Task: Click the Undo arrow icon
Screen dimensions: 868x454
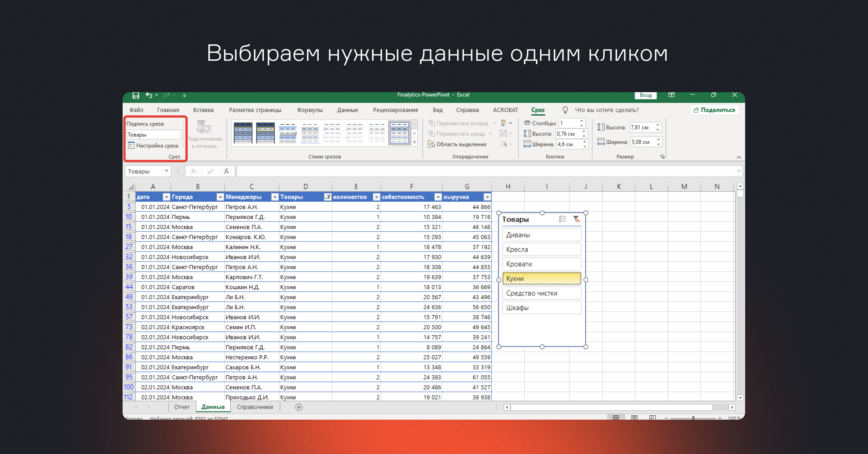Action: pyautogui.click(x=149, y=95)
